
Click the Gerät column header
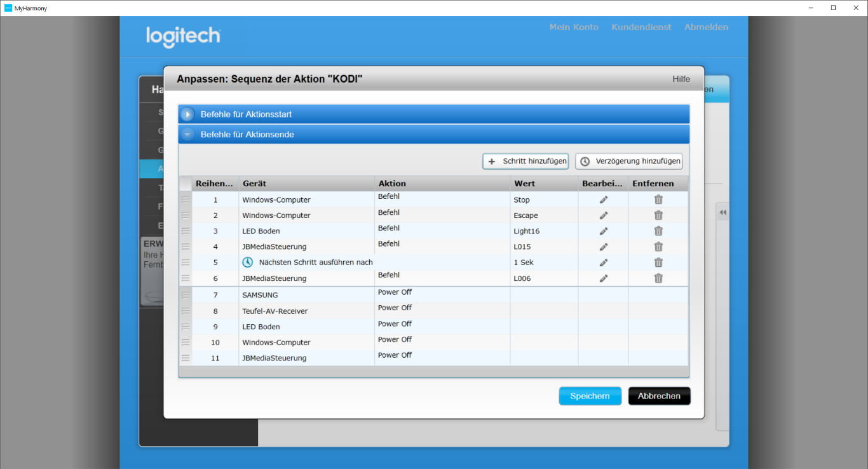click(x=307, y=184)
